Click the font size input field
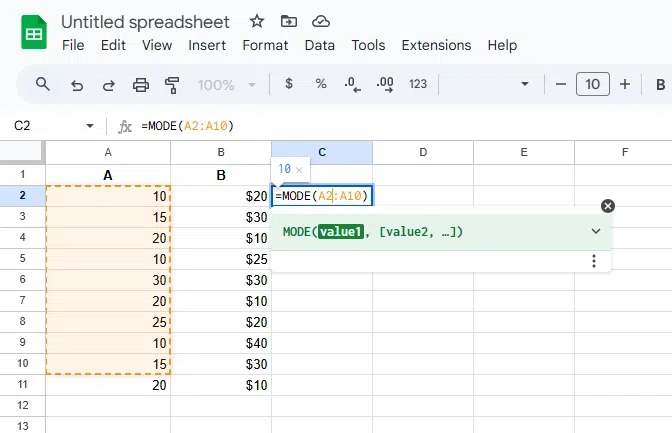Screen dimensions: 672x433 tap(593, 85)
